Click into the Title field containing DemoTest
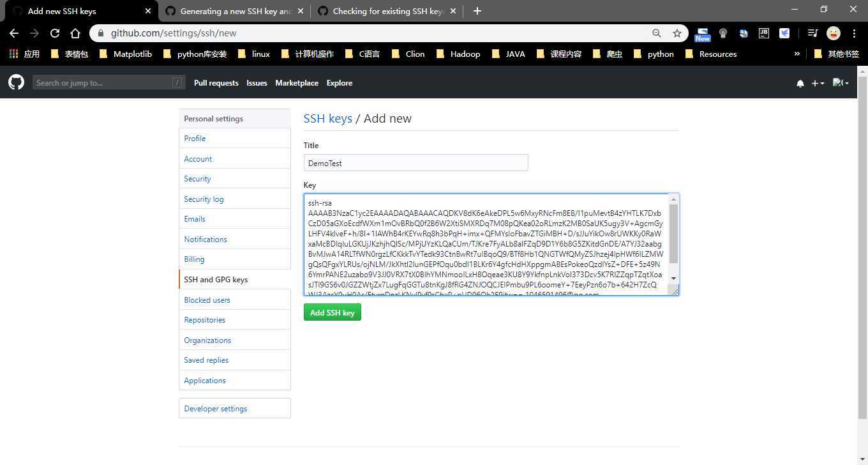 [x=416, y=163]
